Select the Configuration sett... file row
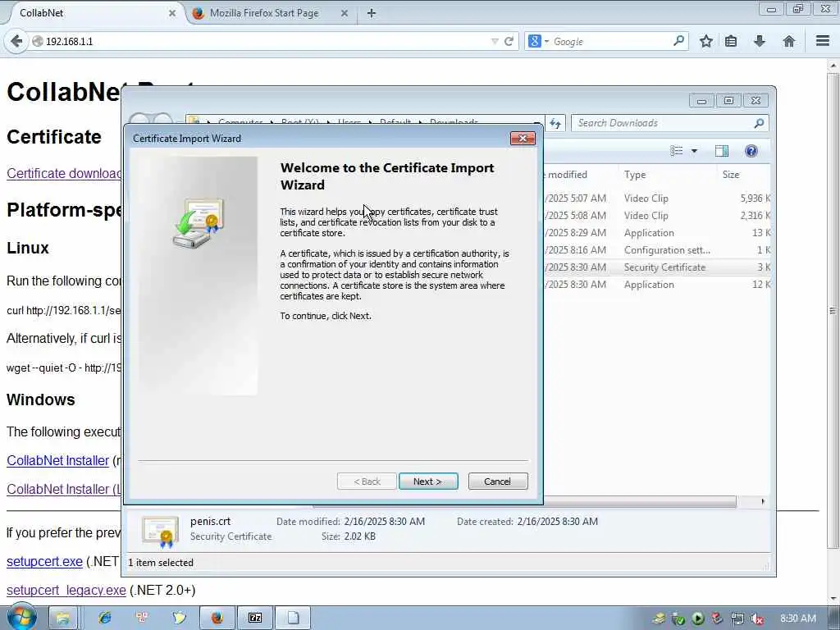Viewport: 840px width, 630px height. pos(657,250)
